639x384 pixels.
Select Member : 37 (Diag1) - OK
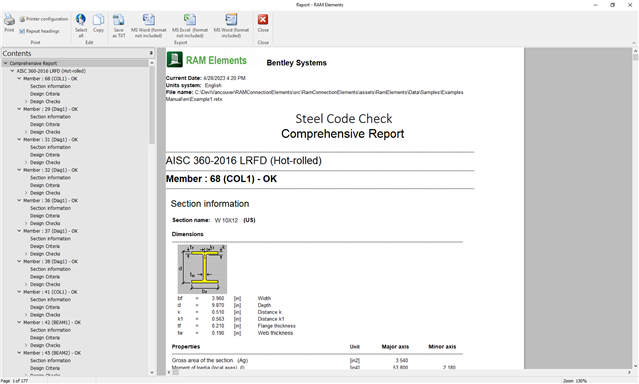51,231
